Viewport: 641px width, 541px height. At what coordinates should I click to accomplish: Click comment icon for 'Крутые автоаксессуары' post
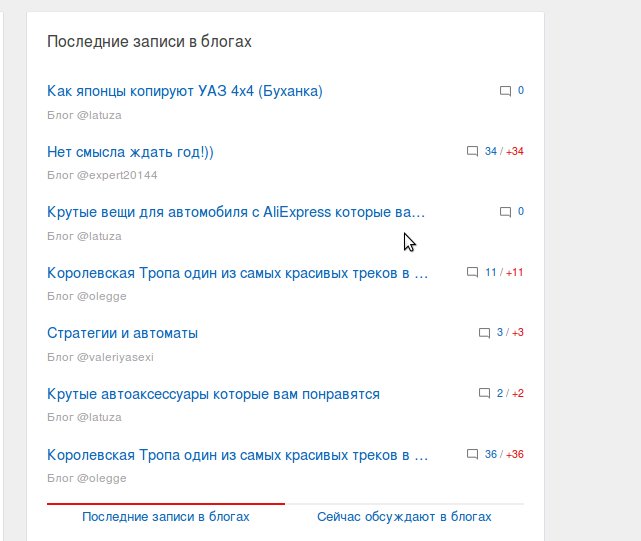pyautogui.click(x=484, y=393)
